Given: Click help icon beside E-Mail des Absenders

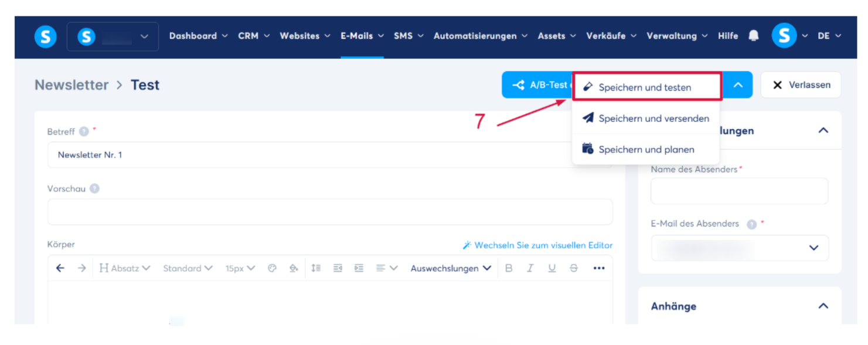Looking at the screenshot, I should pos(751,224).
